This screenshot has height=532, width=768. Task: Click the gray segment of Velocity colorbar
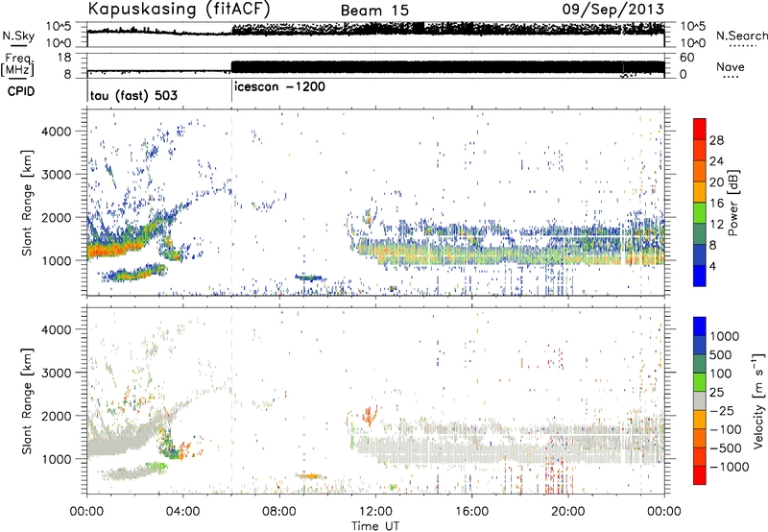700,401
